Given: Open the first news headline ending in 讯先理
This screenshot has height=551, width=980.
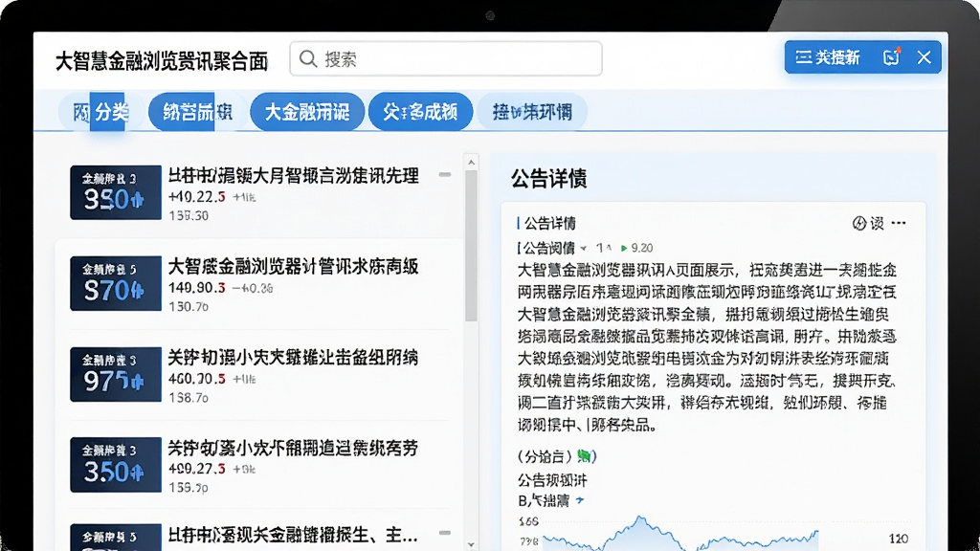Looking at the screenshot, I should click(x=293, y=176).
